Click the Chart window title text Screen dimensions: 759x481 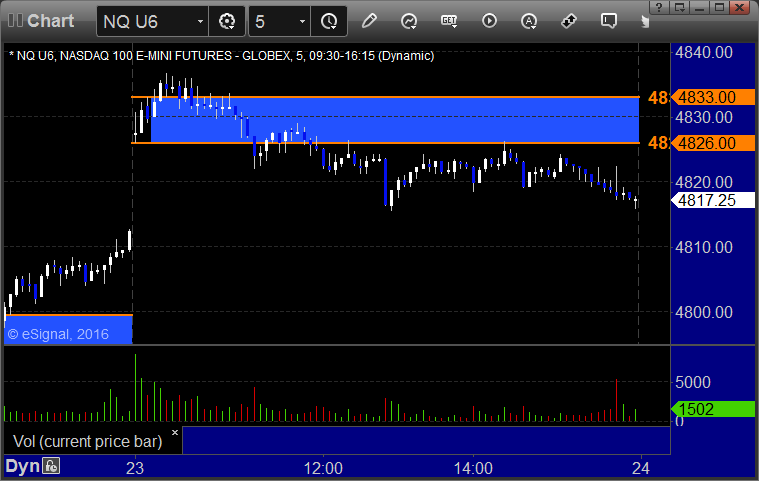[50, 21]
